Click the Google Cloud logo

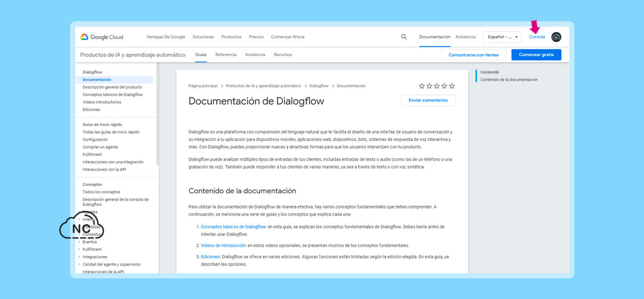pos(101,37)
